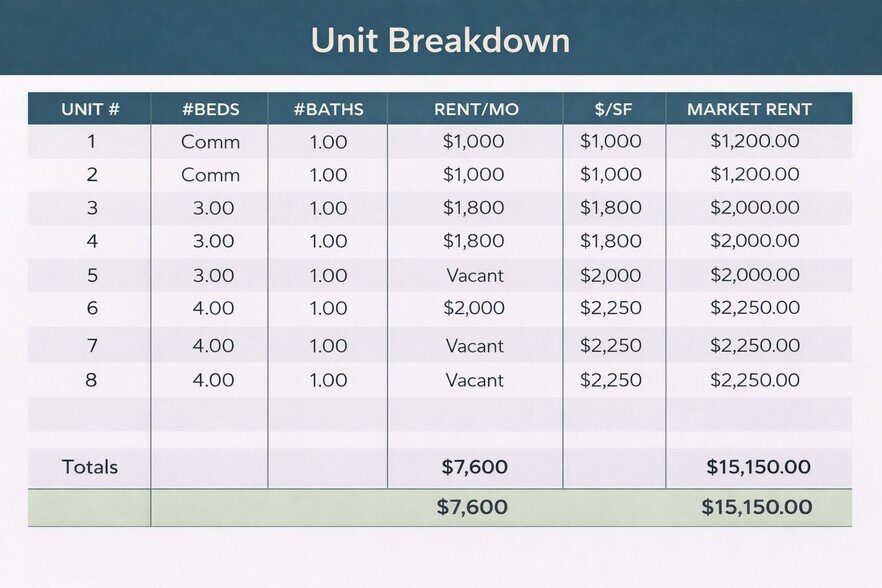Select unit 6's $2,000 rent cell
The width and height of the screenshot is (882, 588).
pos(474,308)
